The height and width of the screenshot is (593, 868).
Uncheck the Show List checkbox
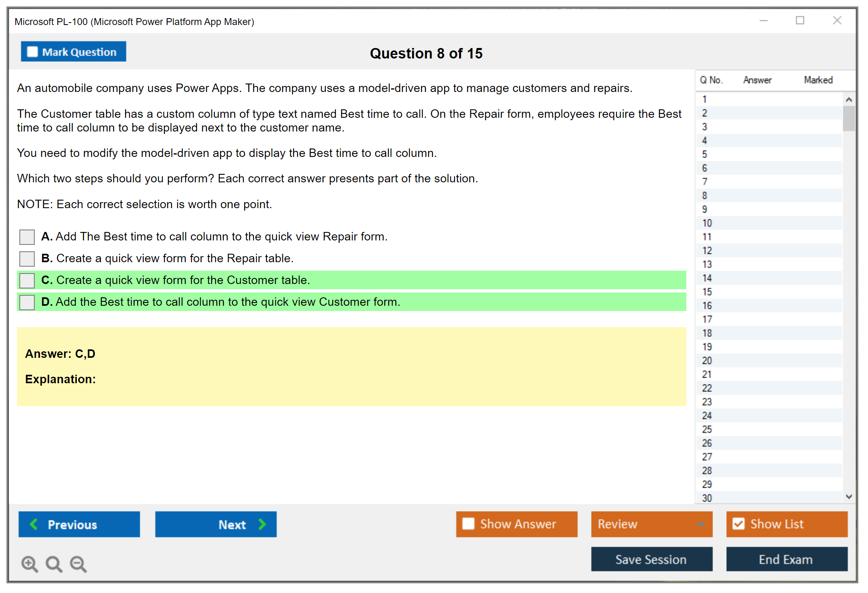click(738, 524)
